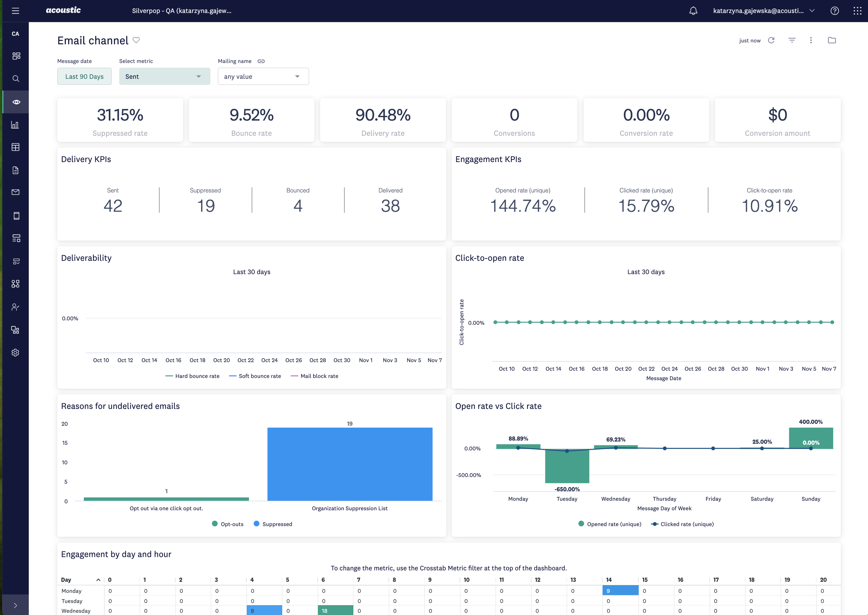868x615 pixels.
Task: Open the sidebar contacts person icon
Action: (15, 307)
